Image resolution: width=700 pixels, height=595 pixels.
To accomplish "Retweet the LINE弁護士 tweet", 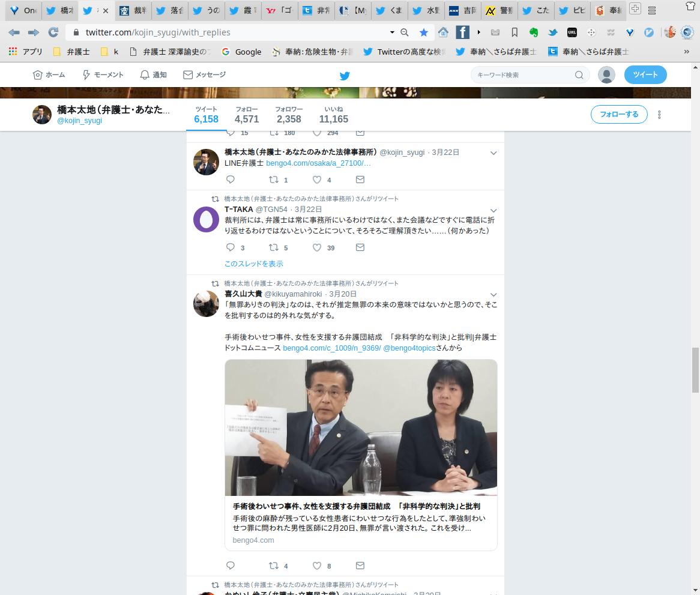I will click(x=274, y=180).
